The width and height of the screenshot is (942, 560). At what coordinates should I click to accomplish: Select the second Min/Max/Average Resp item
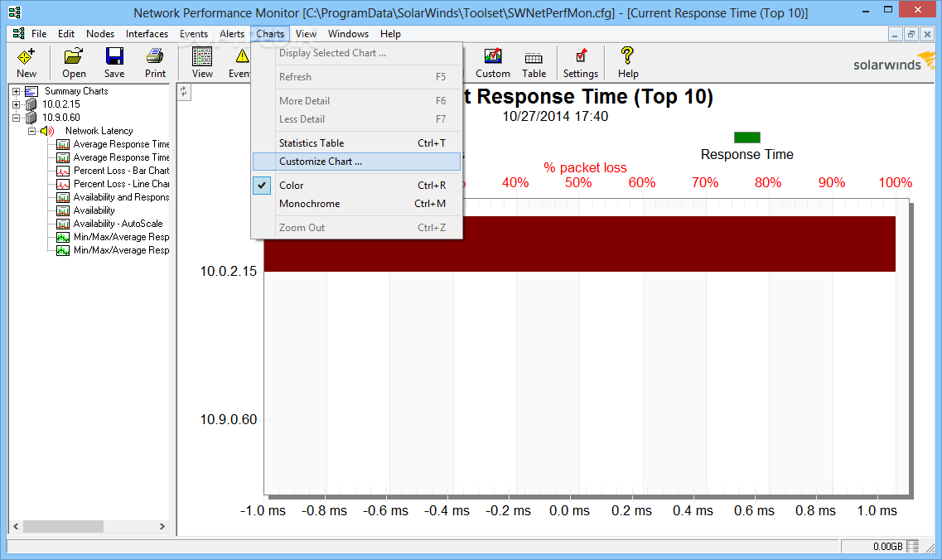tap(121, 250)
